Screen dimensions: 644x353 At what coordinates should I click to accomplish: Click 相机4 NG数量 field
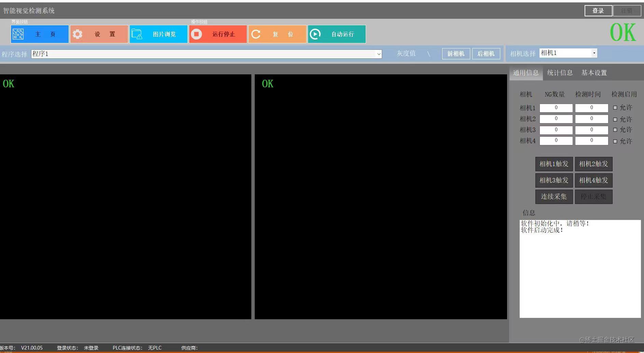point(556,141)
